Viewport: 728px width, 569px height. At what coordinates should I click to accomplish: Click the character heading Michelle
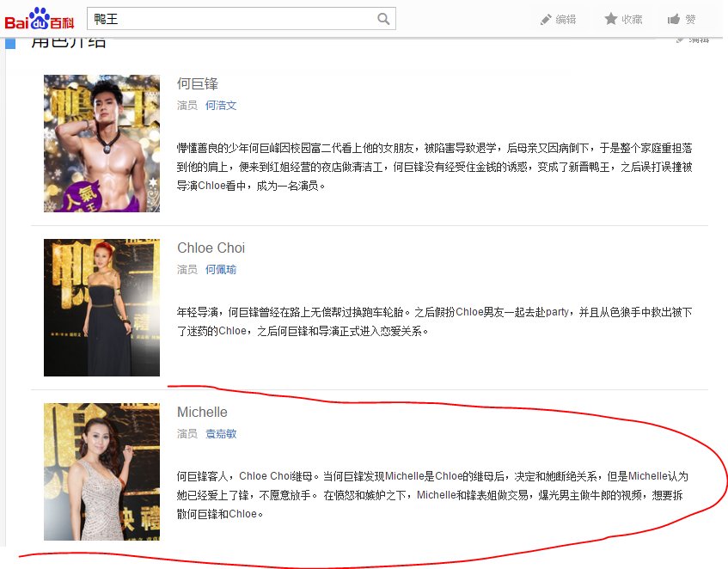click(201, 412)
